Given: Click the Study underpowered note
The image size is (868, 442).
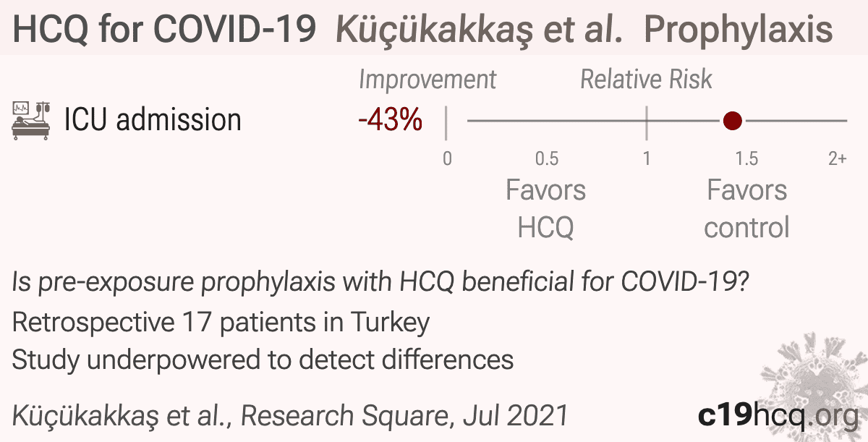Looking at the screenshot, I should (x=263, y=360).
